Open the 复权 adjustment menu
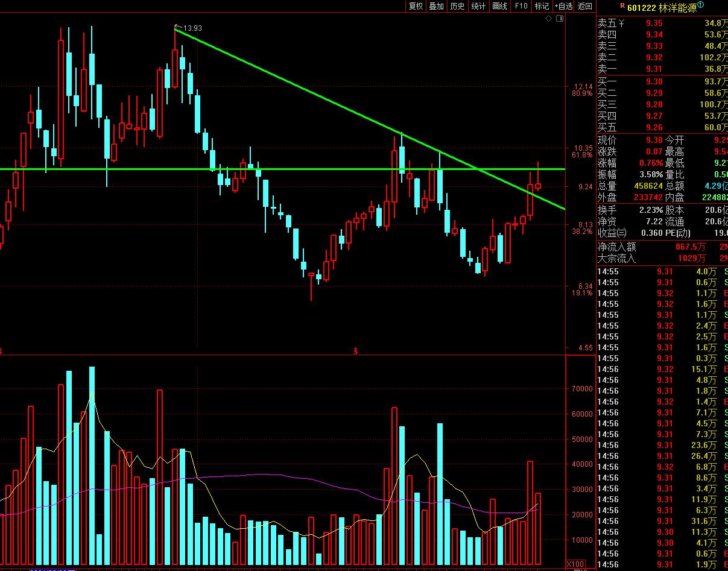The image size is (728, 571). pyautogui.click(x=416, y=6)
